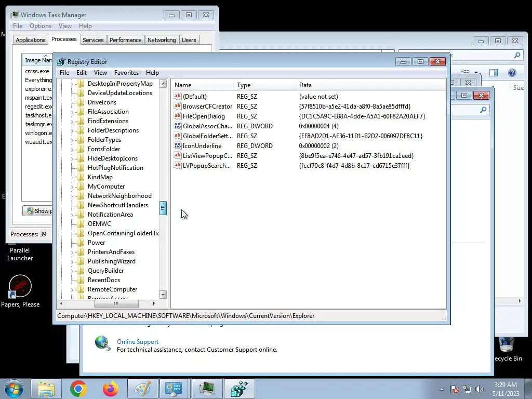532x399 pixels.
Task: Select csrss.exe in Task Manager
Action: click(x=37, y=71)
